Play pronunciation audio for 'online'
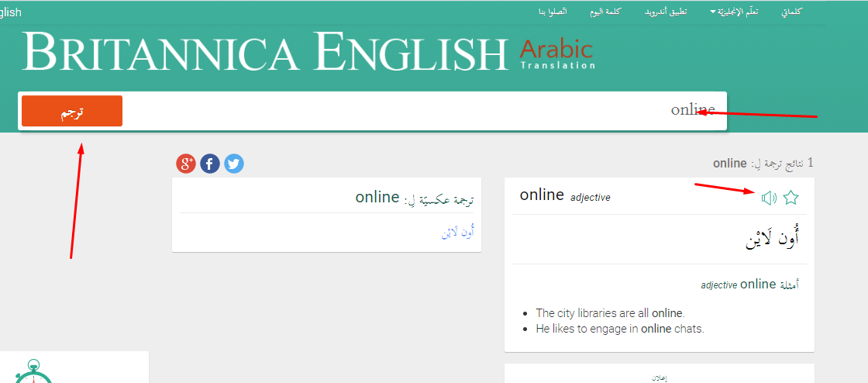The width and height of the screenshot is (868, 383). click(769, 198)
